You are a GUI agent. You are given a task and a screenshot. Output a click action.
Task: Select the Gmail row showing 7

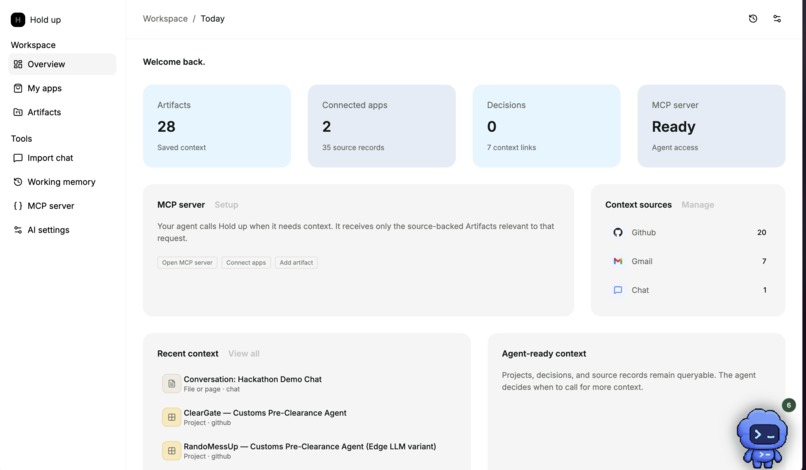tap(688, 261)
